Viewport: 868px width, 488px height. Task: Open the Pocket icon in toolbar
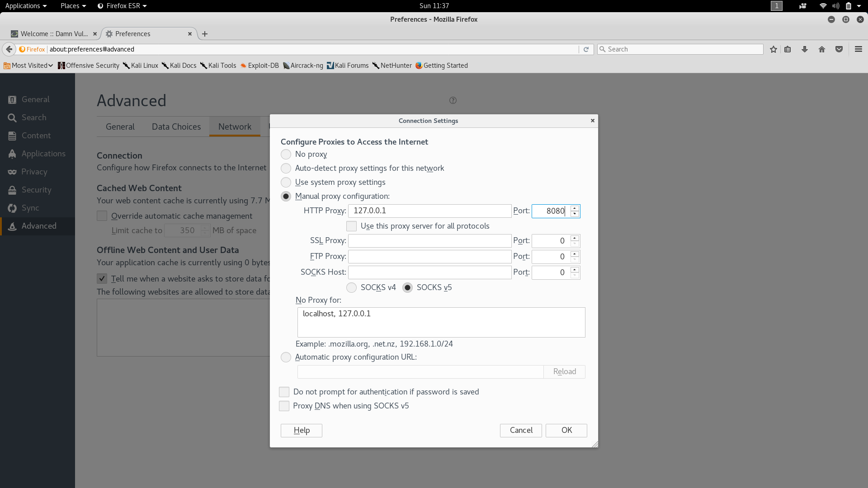839,49
